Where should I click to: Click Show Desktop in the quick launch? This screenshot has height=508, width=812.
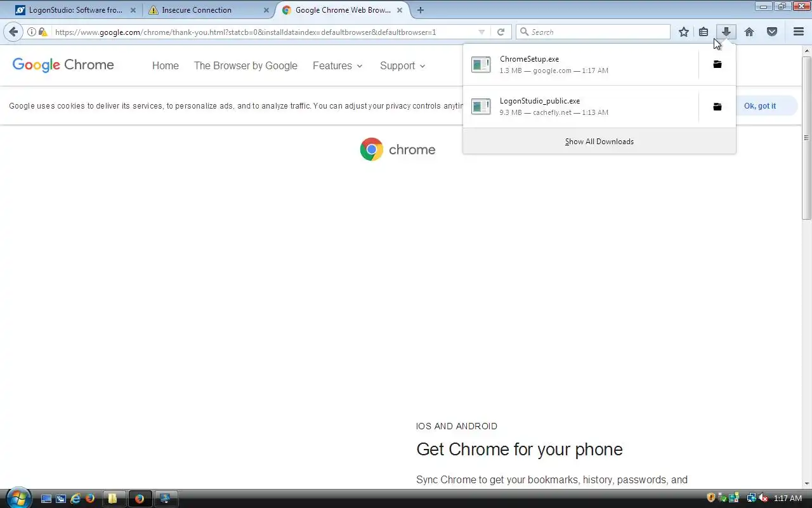(46, 498)
